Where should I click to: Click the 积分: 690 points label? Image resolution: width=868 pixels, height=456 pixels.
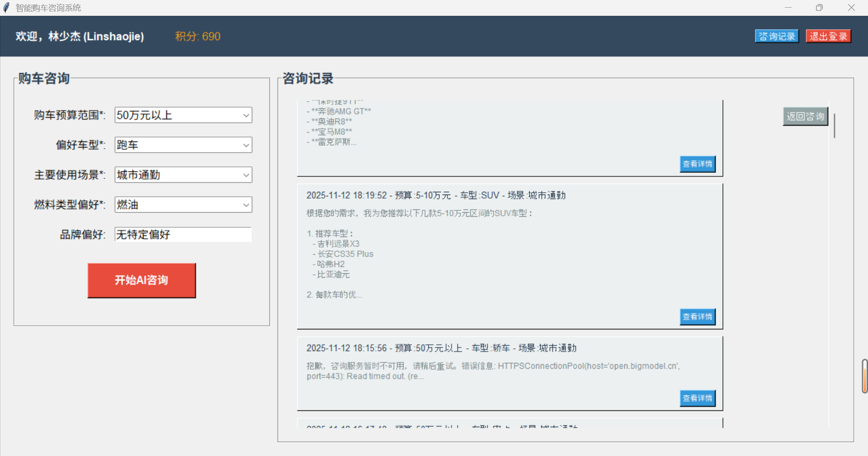(x=198, y=36)
